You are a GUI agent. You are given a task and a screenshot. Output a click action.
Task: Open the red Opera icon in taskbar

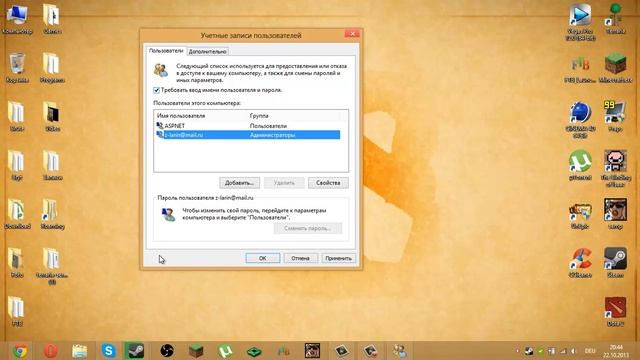click(50, 351)
